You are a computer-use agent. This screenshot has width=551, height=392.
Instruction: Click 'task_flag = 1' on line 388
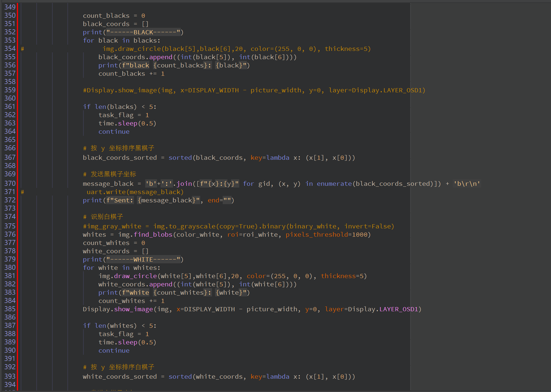pos(124,334)
